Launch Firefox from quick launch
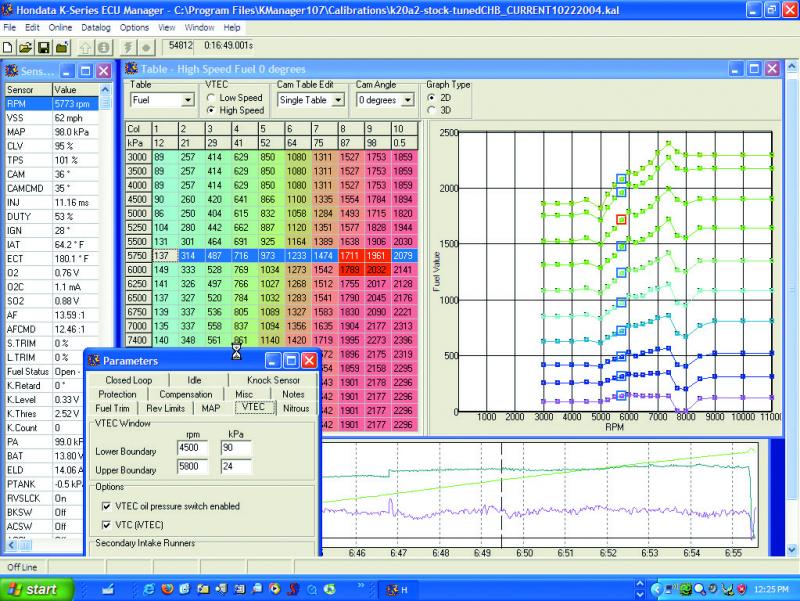This screenshot has width=800, height=601. click(x=167, y=589)
